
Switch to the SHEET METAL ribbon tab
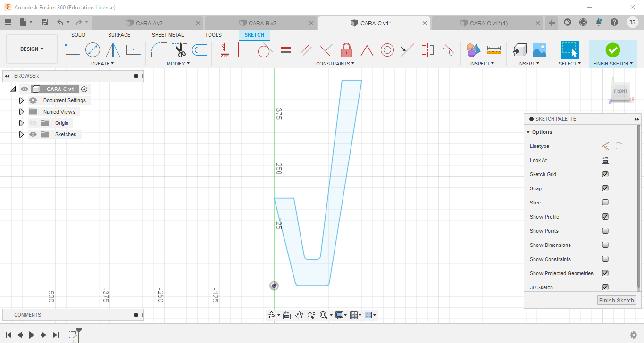pos(168,35)
